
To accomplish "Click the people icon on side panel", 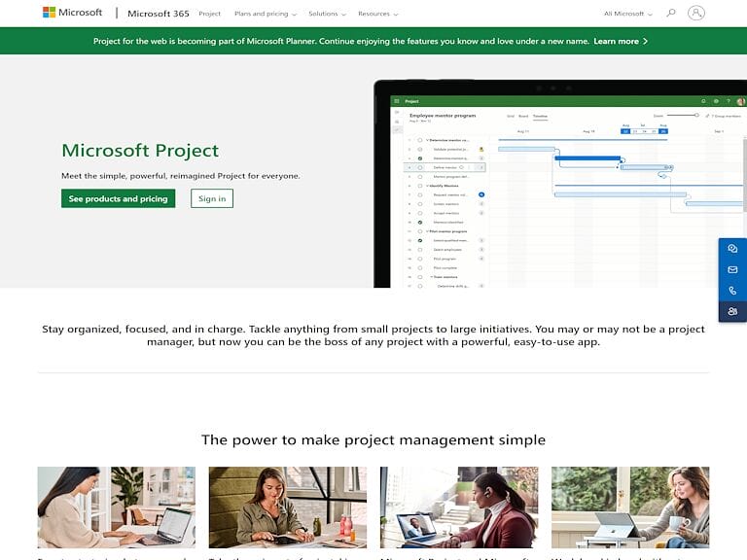I will click(732, 311).
